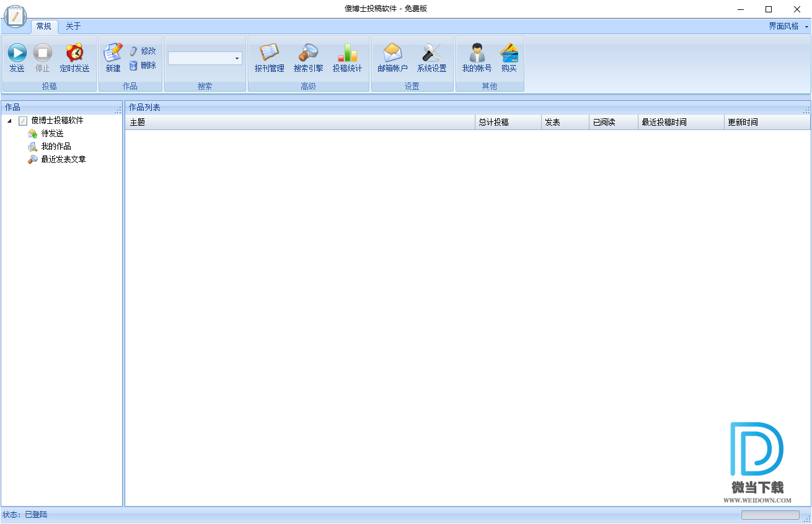Viewport: 812px width, 524px height.
Task: Open the search combo box dropdown
Action: pos(237,58)
